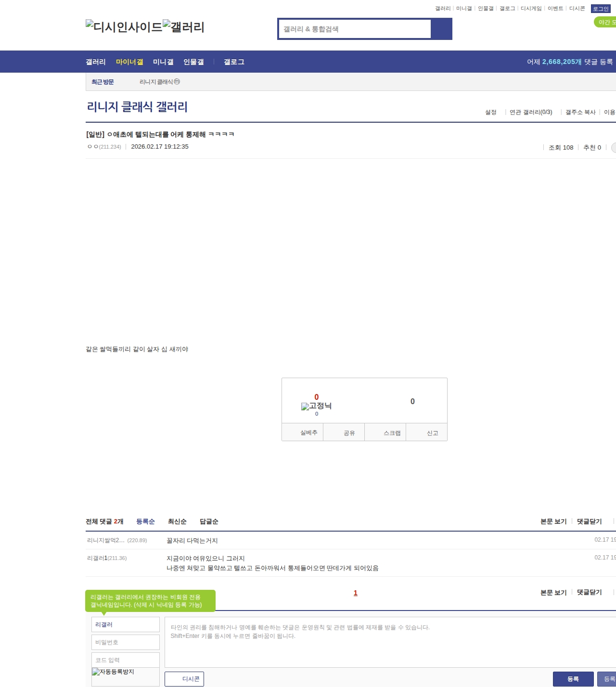616x687 pixels.
Task: Expand 연관 갤러리(0/3) list
Action: coord(531,112)
